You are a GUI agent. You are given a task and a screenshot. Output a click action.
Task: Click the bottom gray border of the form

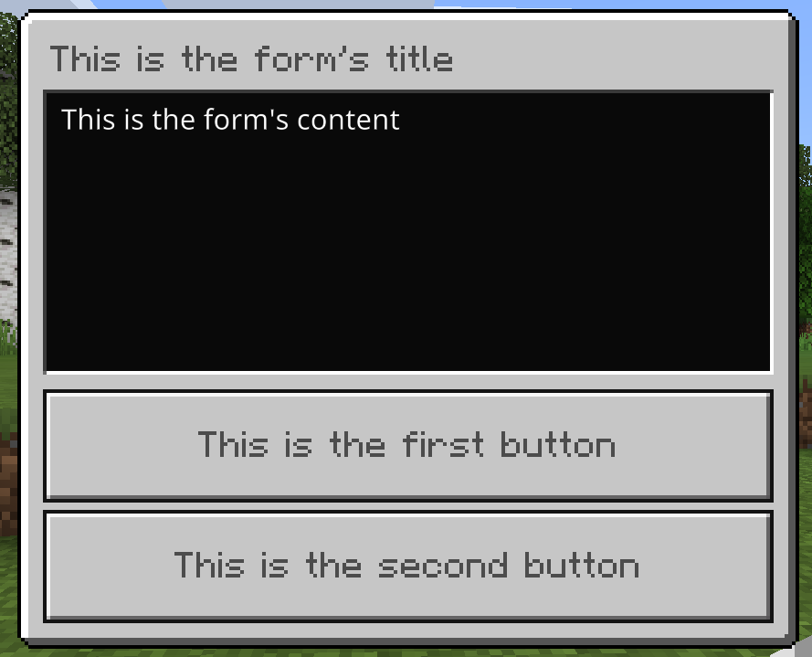(408, 631)
